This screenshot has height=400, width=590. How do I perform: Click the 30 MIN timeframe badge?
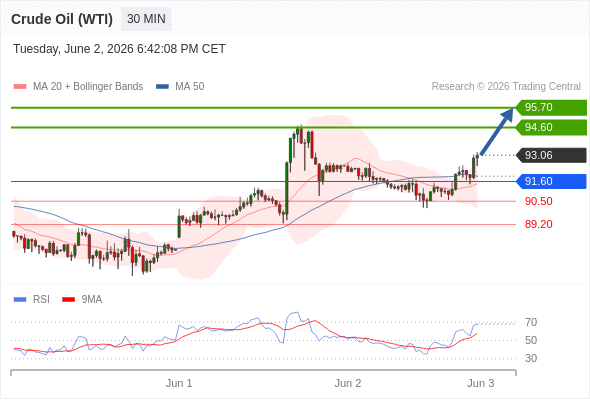146,19
